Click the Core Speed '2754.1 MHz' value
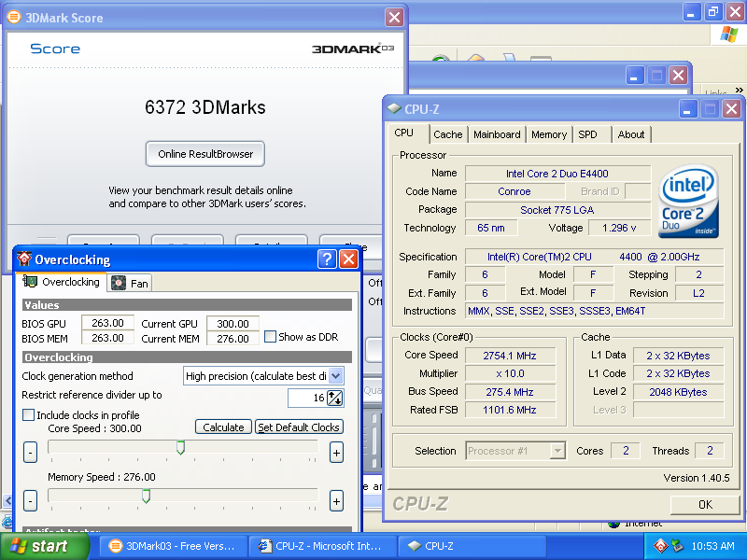Screen dimensions: 747x560 [x=510, y=356]
